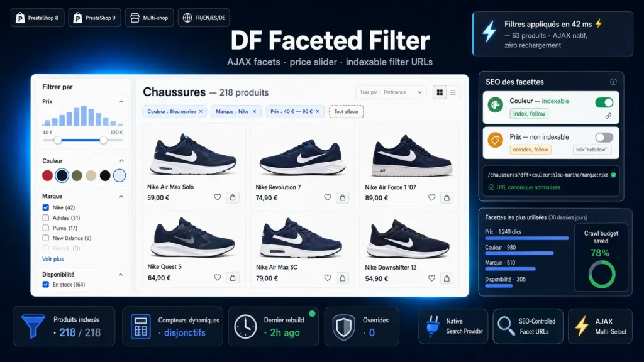Open the Nike Air Max Solo product image

pyautogui.click(x=194, y=154)
